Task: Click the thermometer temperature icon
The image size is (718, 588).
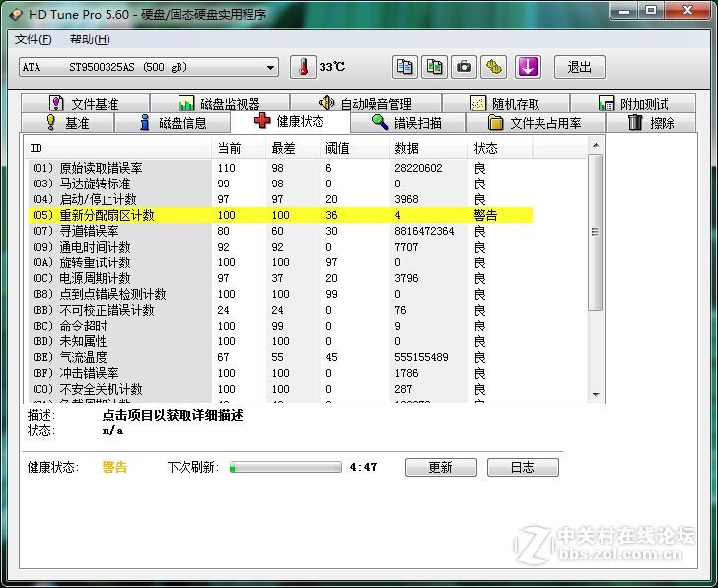Action: point(303,67)
